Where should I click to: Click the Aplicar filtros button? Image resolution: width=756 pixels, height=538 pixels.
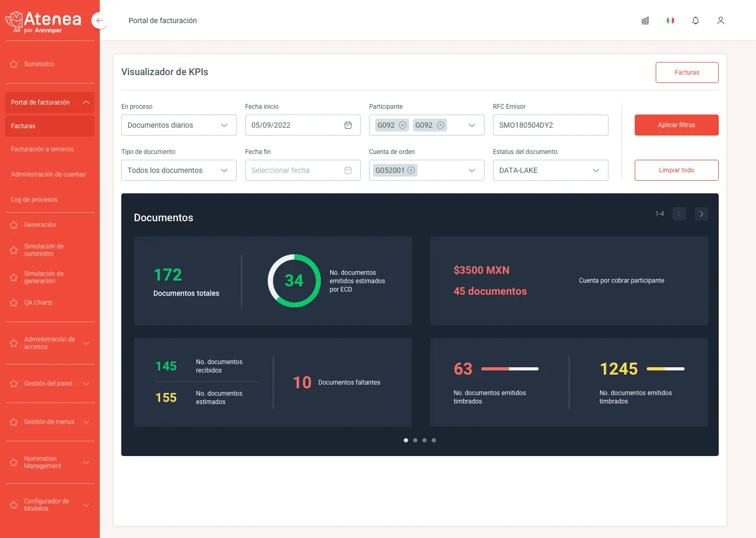pyautogui.click(x=676, y=125)
